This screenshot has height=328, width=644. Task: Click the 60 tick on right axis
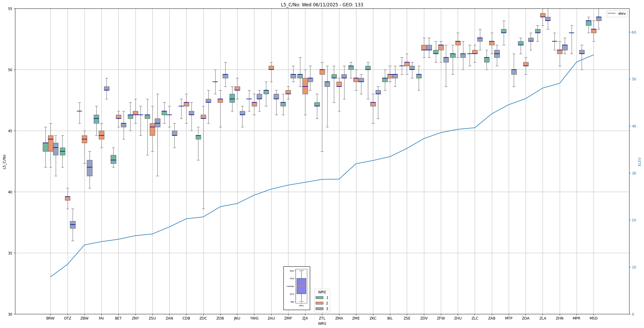pos(633,32)
